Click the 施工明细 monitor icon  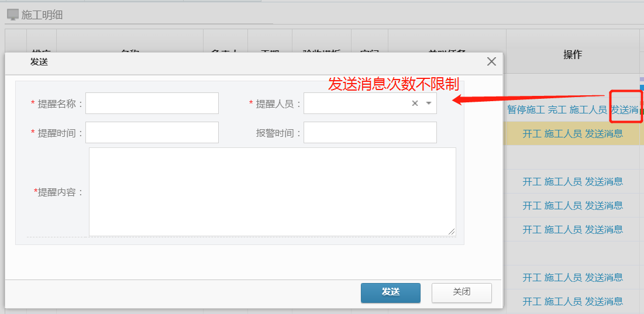point(12,15)
